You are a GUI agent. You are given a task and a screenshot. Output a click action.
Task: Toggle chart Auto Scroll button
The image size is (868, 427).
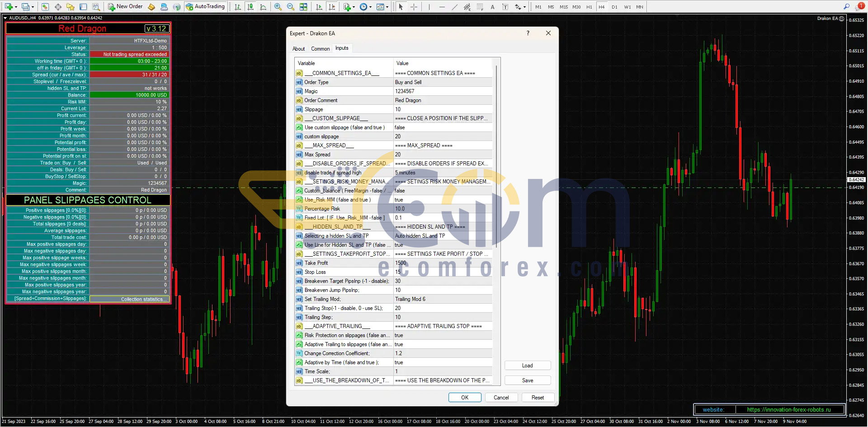tap(319, 7)
